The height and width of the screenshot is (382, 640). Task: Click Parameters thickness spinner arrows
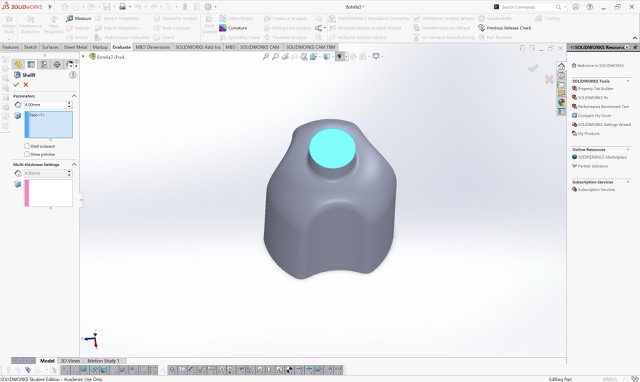pos(69,105)
